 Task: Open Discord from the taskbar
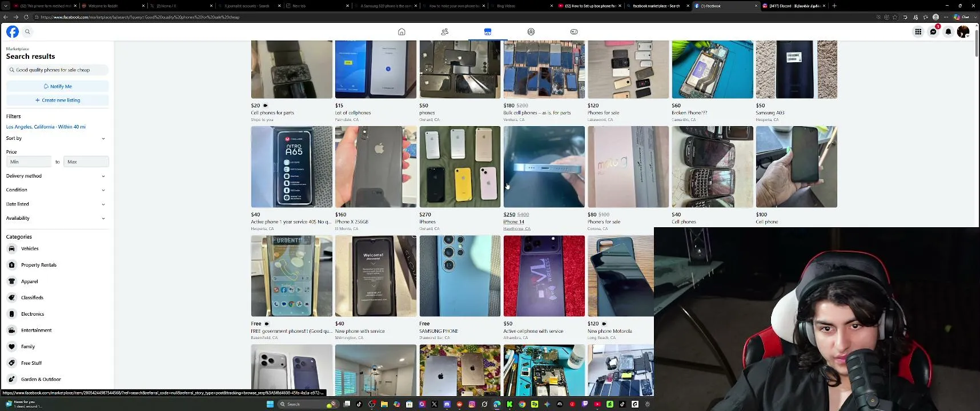coord(447,404)
